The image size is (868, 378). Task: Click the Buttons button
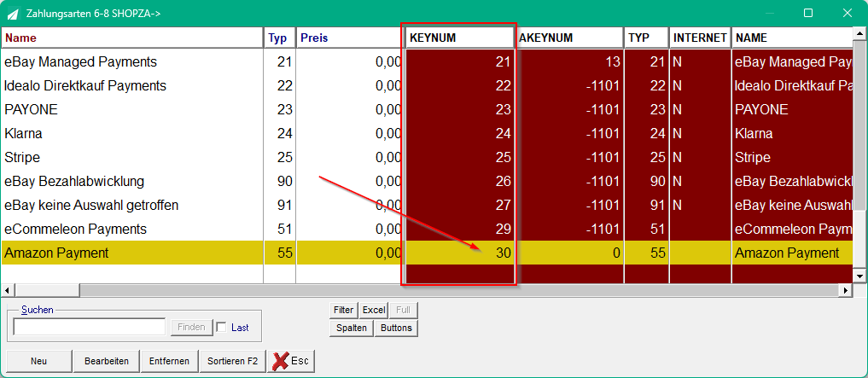pyautogui.click(x=396, y=328)
